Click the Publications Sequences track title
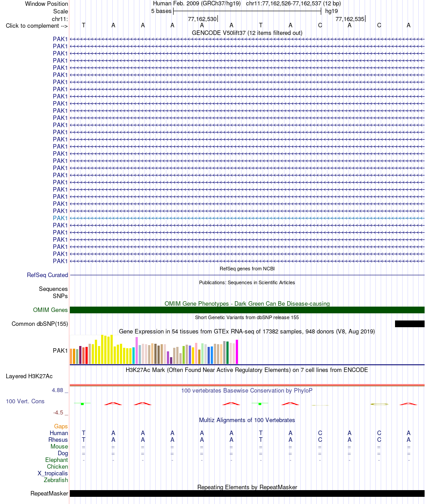 click(x=246, y=282)
